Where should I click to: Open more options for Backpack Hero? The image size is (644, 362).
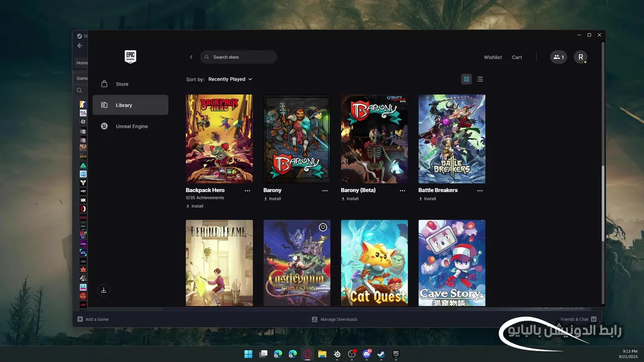pyautogui.click(x=248, y=191)
